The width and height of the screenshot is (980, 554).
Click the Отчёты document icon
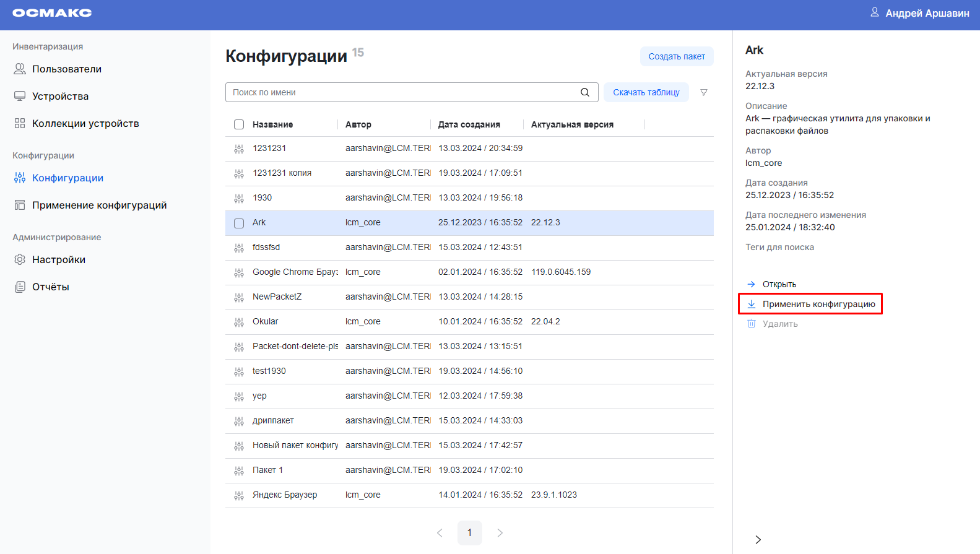[20, 287]
